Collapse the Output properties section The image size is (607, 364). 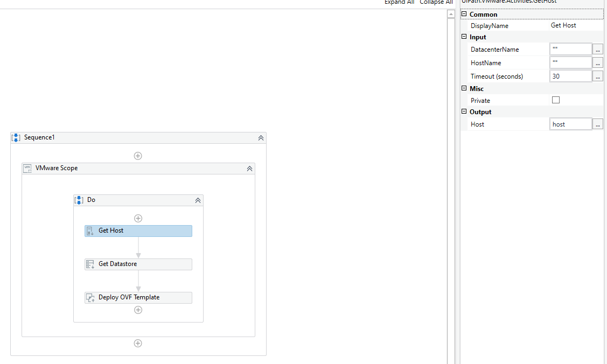464,111
